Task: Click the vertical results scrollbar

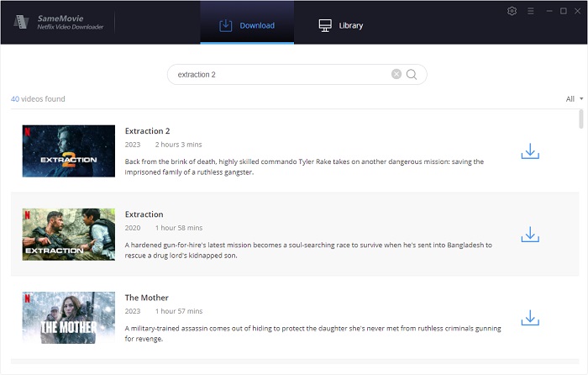Action: click(x=580, y=119)
